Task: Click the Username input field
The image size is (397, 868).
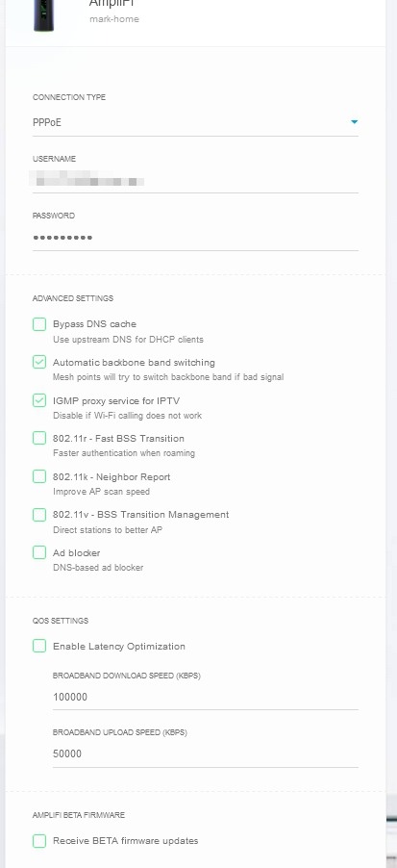Action: (x=195, y=181)
